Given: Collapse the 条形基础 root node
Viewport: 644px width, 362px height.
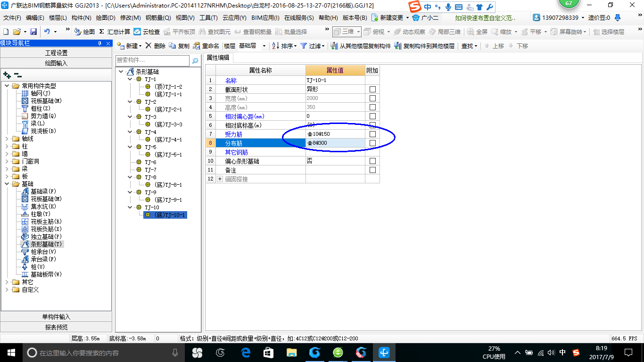Looking at the screenshot, I should (121, 72).
